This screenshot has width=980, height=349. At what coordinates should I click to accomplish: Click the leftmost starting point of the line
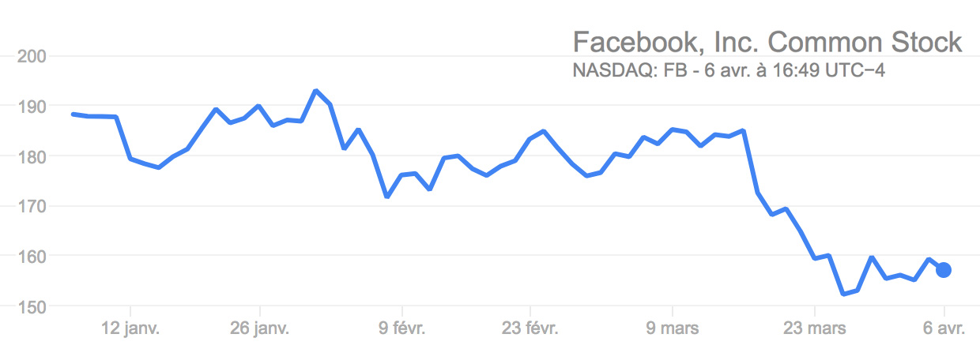tap(73, 114)
